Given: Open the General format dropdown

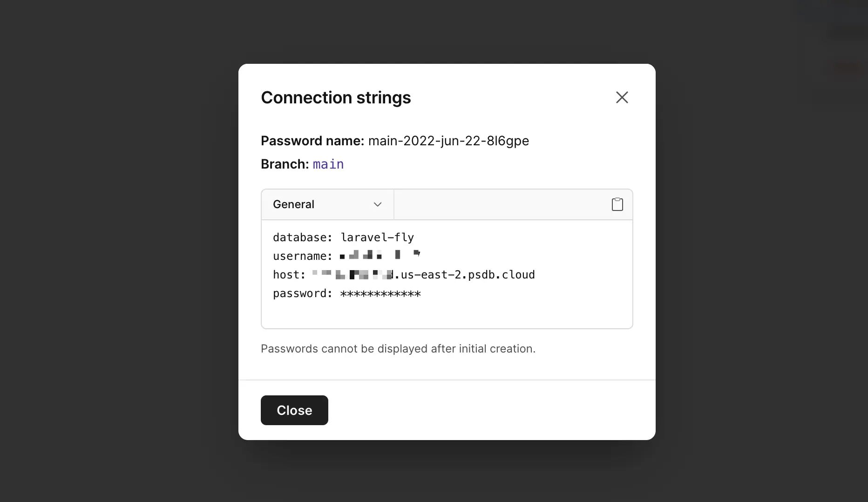Looking at the screenshot, I should tap(327, 204).
